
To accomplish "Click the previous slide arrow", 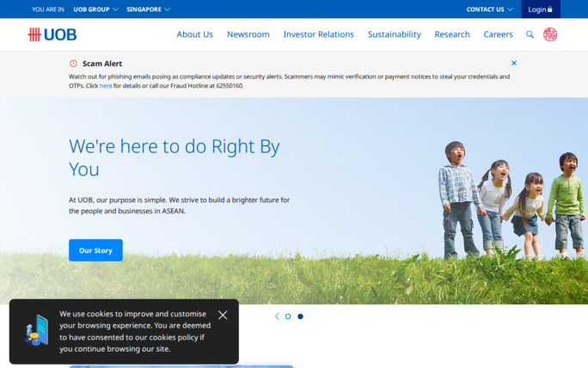I will [x=277, y=316].
